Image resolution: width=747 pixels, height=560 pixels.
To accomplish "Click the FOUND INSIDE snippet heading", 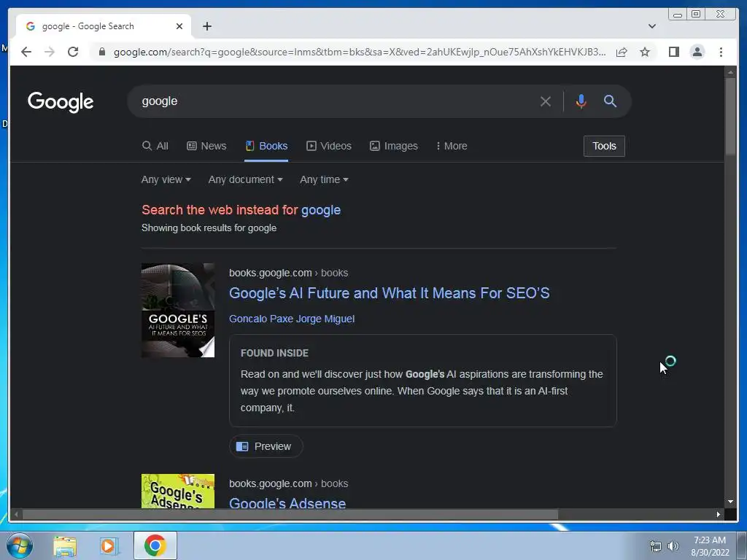I will point(274,353).
